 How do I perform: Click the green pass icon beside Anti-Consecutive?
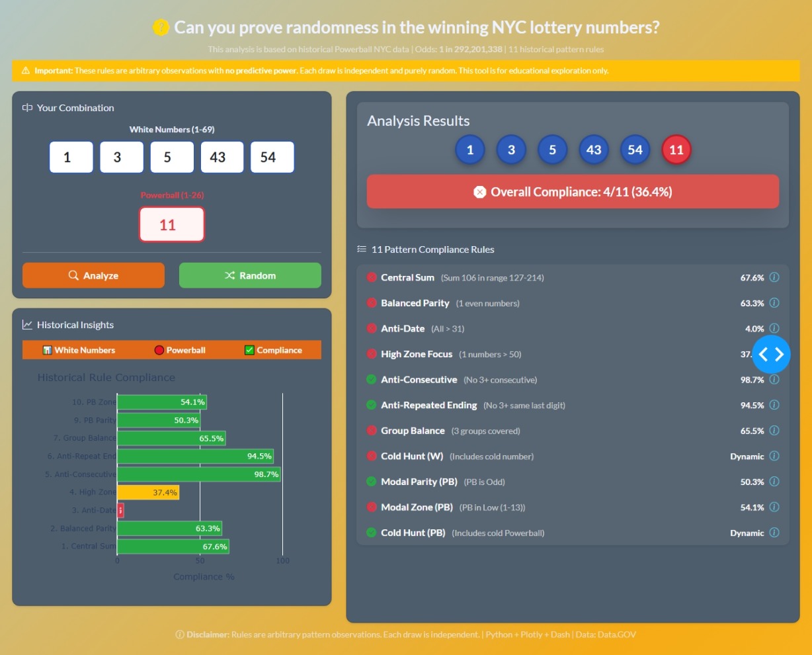(372, 379)
